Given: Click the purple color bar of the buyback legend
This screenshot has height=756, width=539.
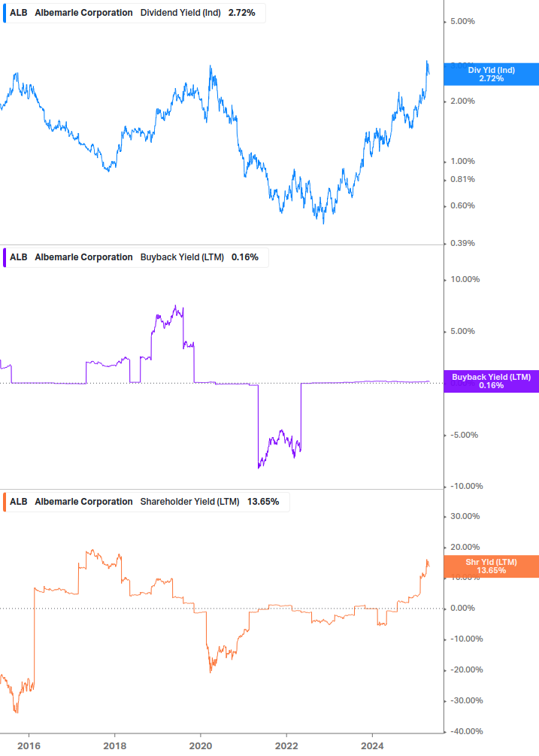Looking at the screenshot, I should click(5, 257).
